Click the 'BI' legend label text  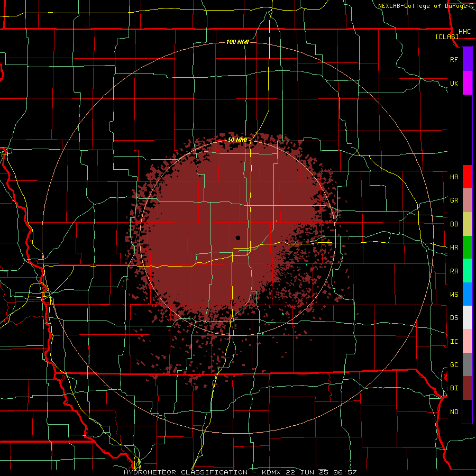click(x=454, y=388)
